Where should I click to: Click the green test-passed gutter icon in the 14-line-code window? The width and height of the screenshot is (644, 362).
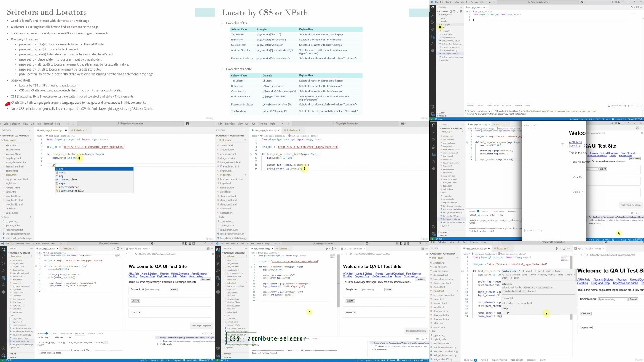click(x=36, y=266)
